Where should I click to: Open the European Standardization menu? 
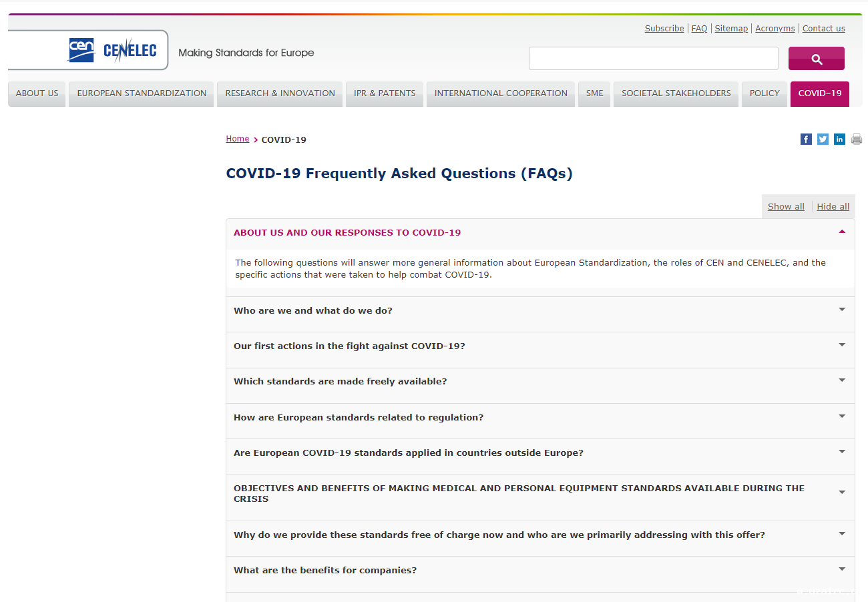pyautogui.click(x=142, y=93)
